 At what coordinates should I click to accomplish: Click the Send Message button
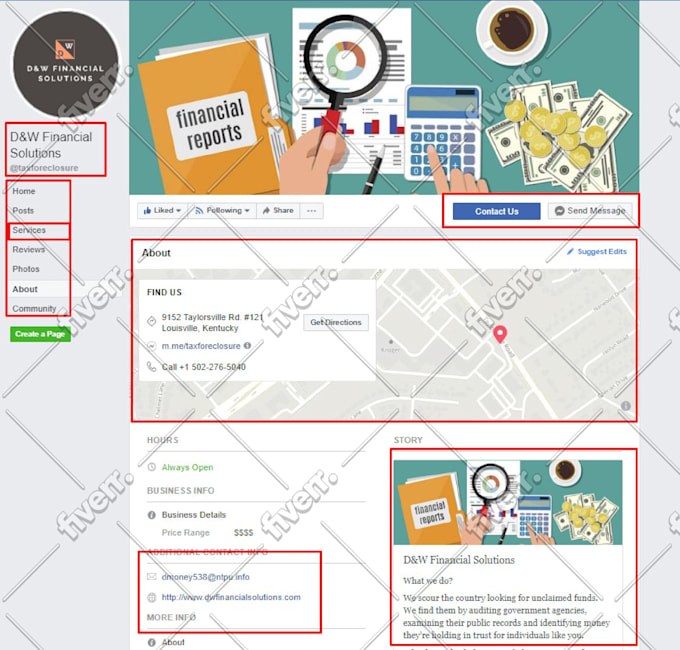click(590, 211)
